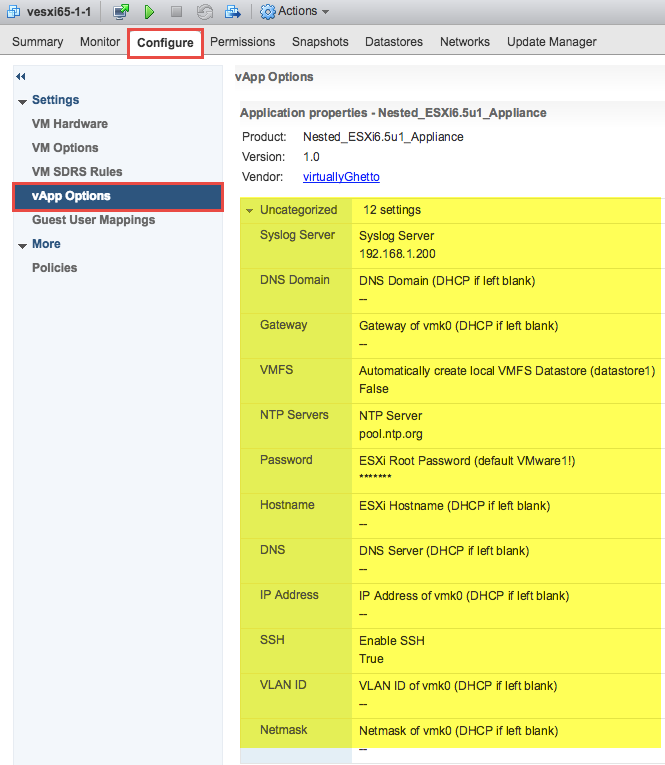This screenshot has width=665, height=765.
Task: Open Guest User Mappings settings
Action: [x=93, y=220]
